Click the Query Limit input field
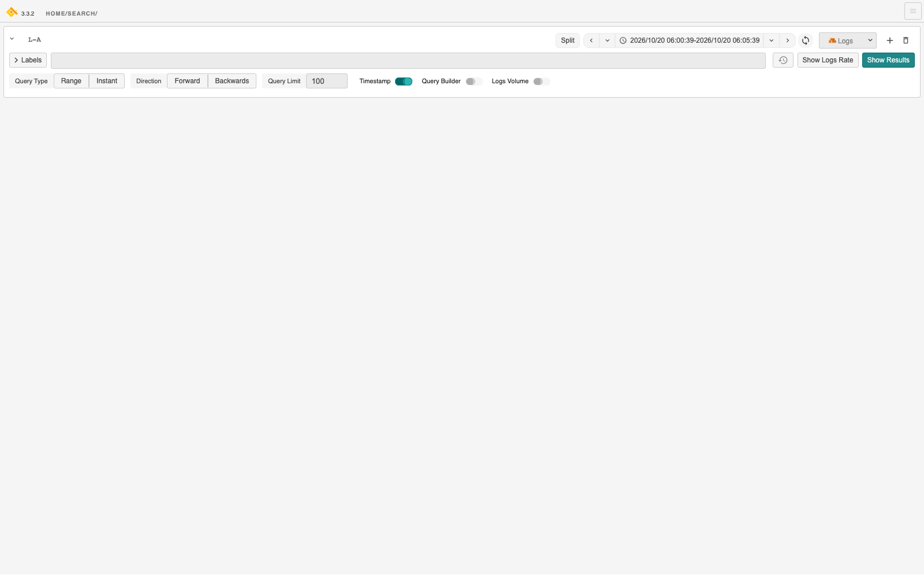This screenshot has width=924, height=578. pyautogui.click(x=327, y=81)
